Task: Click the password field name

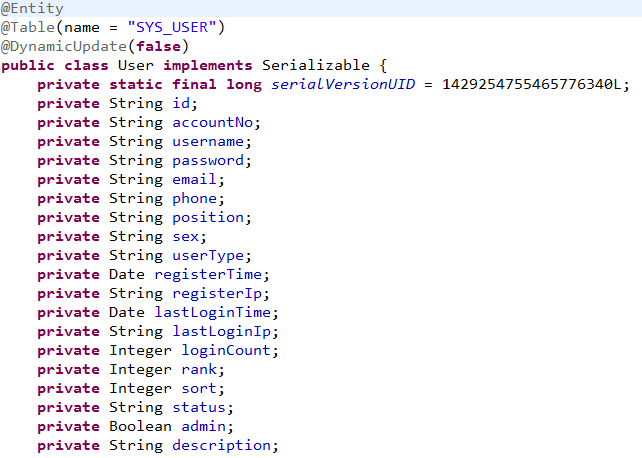Action: (208, 160)
